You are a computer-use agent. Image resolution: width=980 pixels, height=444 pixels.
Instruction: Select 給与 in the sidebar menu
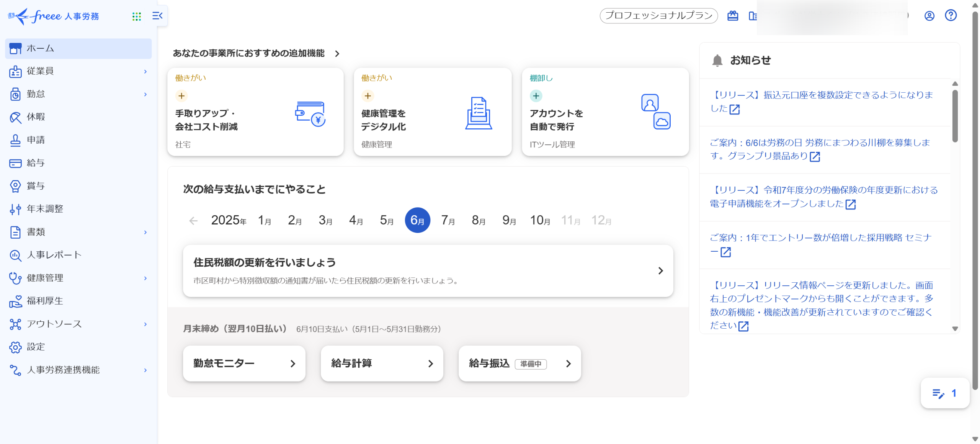pos(36,163)
